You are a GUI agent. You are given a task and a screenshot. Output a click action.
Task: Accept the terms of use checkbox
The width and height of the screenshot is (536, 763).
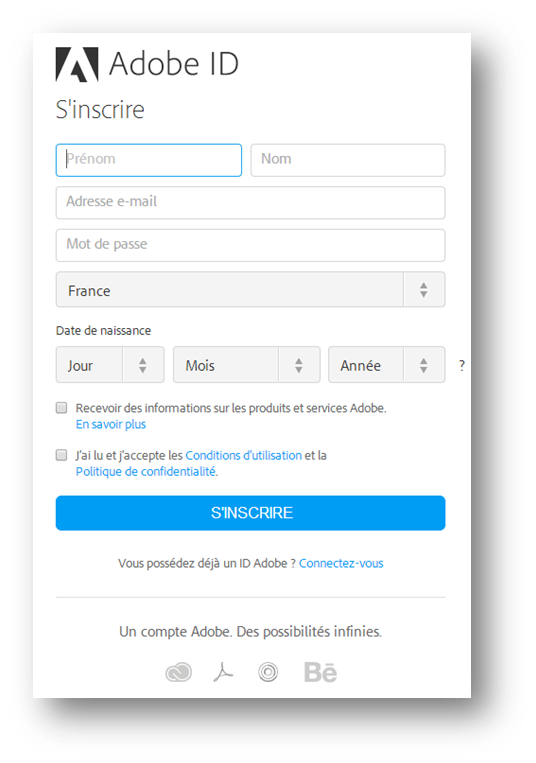[61, 455]
